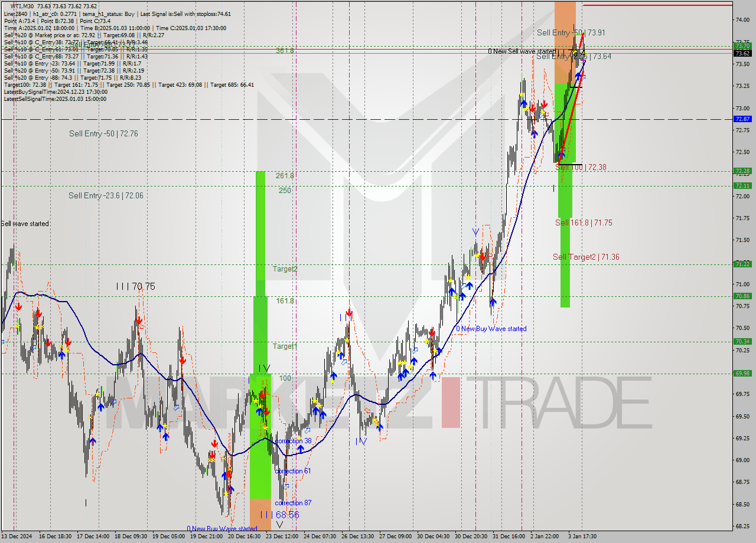
Task: Click the green 72.11 price tag
Action: (x=742, y=186)
